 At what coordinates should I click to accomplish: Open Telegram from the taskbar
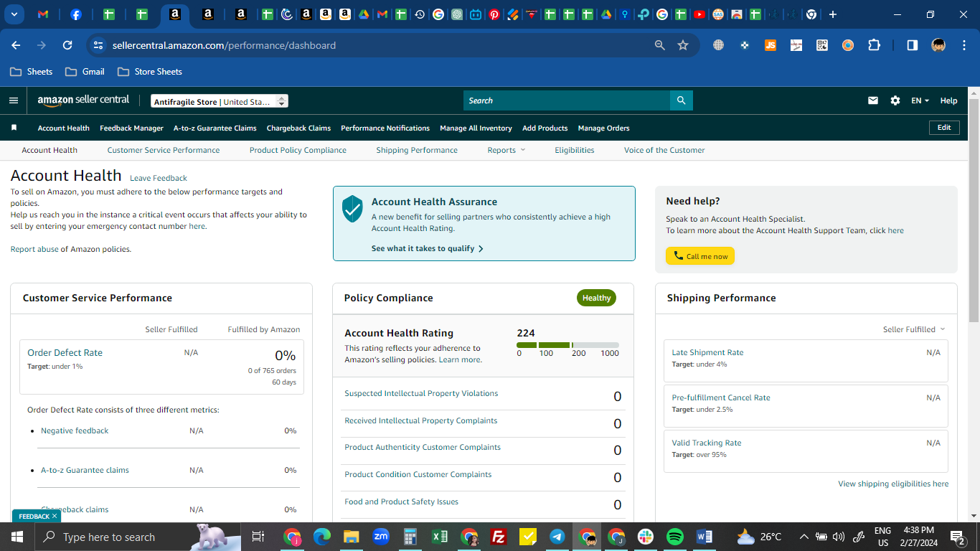coord(557,537)
